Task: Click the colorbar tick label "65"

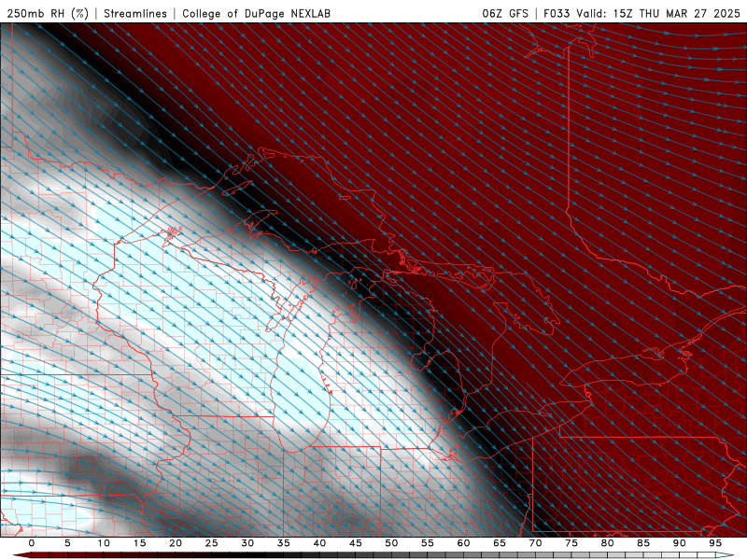Action: click(x=500, y=543)
